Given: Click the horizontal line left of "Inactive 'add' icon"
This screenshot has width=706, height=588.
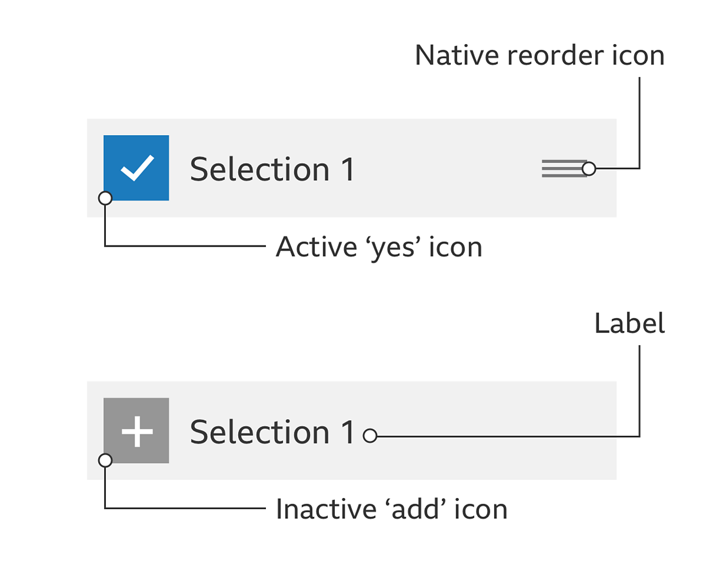Looking at the screenshot, I should (188, 508).
